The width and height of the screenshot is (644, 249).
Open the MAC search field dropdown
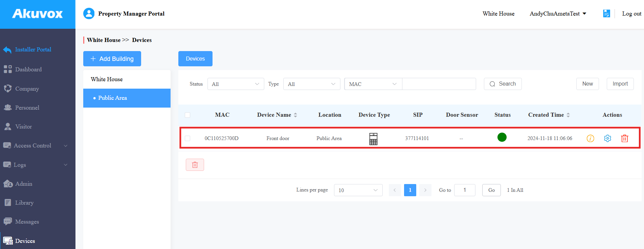(x=373, y=84)
